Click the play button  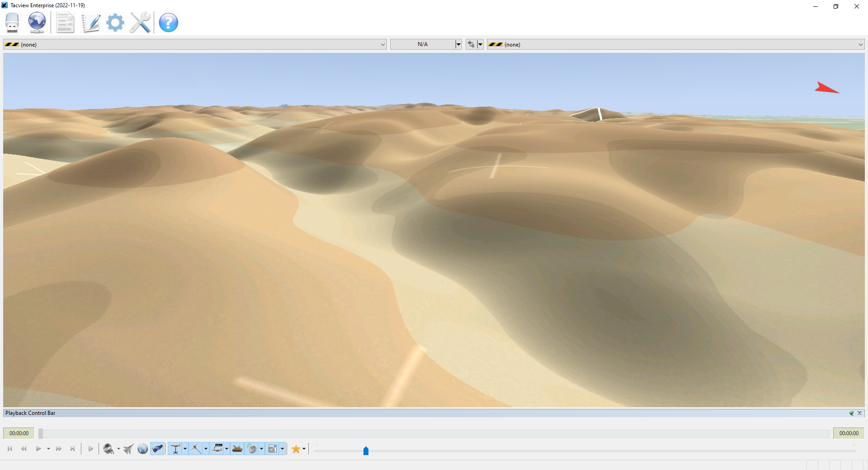coord(38,449)
